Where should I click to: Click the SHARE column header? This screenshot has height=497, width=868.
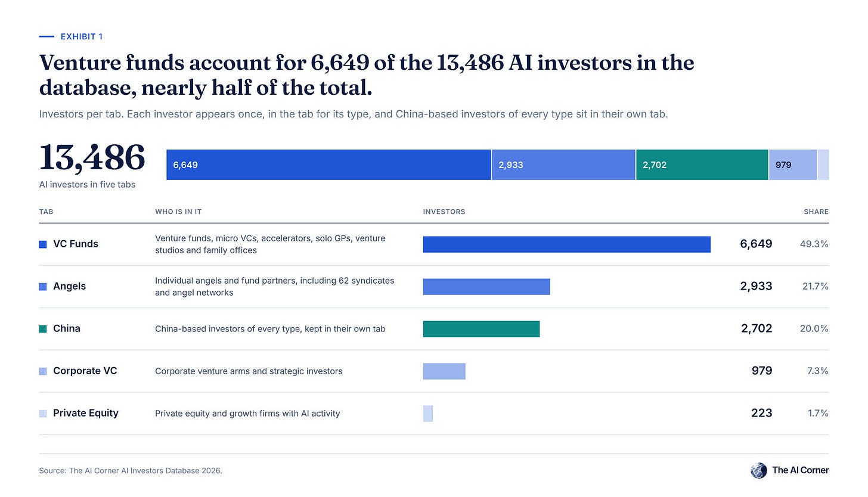(x=816, y=212)
